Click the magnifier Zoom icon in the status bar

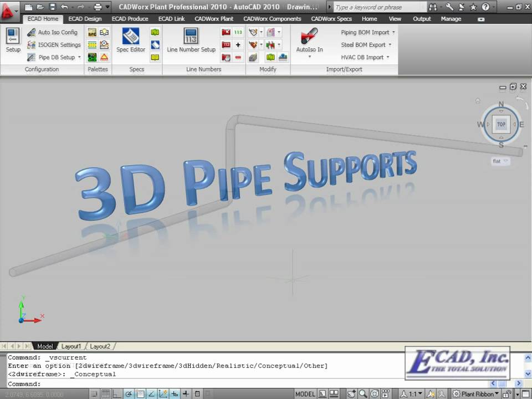pyautogui.click(x=363, y=393)
